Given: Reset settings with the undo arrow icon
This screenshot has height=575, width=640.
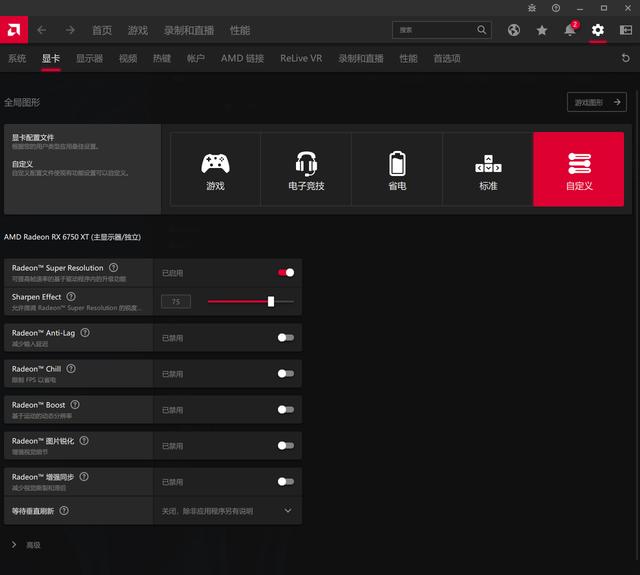Looking at the screenshot, I should pos(625,58).
